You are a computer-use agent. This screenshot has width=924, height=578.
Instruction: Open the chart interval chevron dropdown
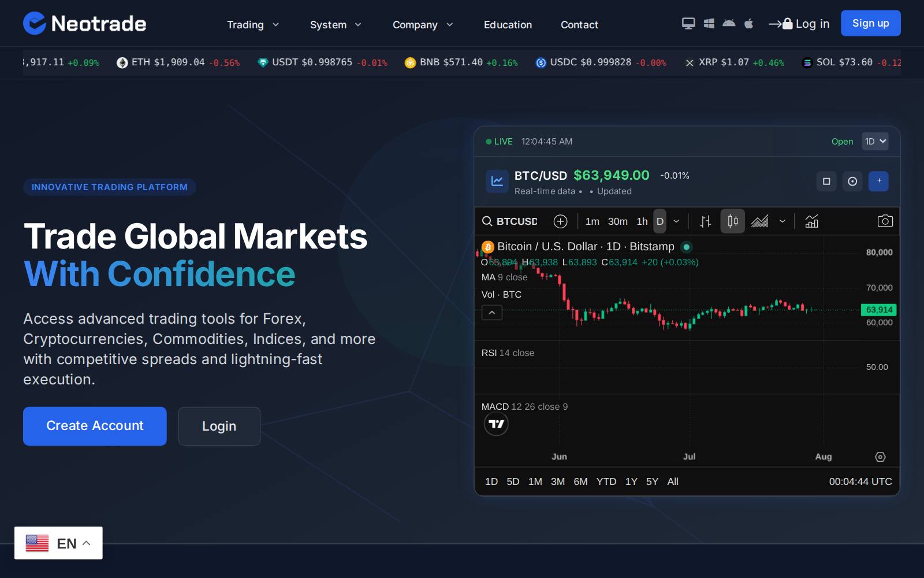tap(676, 221)
